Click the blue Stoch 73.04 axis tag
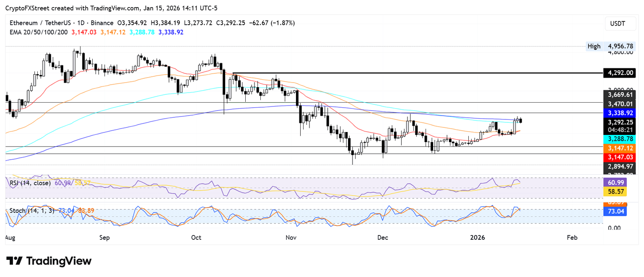This screenshot has height=277, width=644. tap(615, 212)
